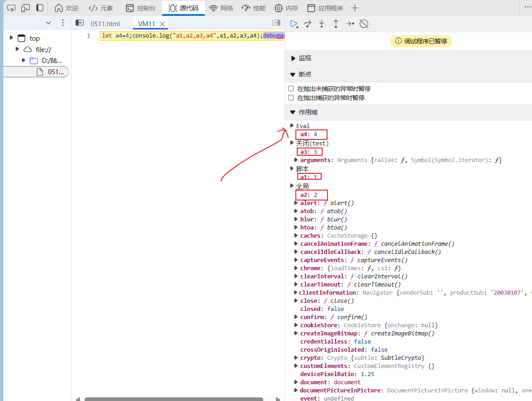532x401 pixels.
Task: Select the 051... file in navigator
Action: 36,72
